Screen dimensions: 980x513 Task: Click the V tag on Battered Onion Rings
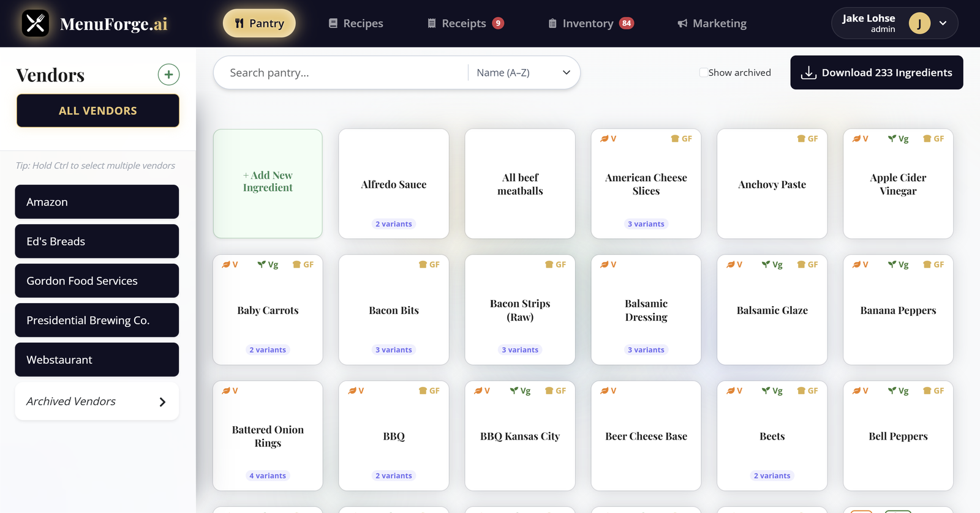(230, 391)
